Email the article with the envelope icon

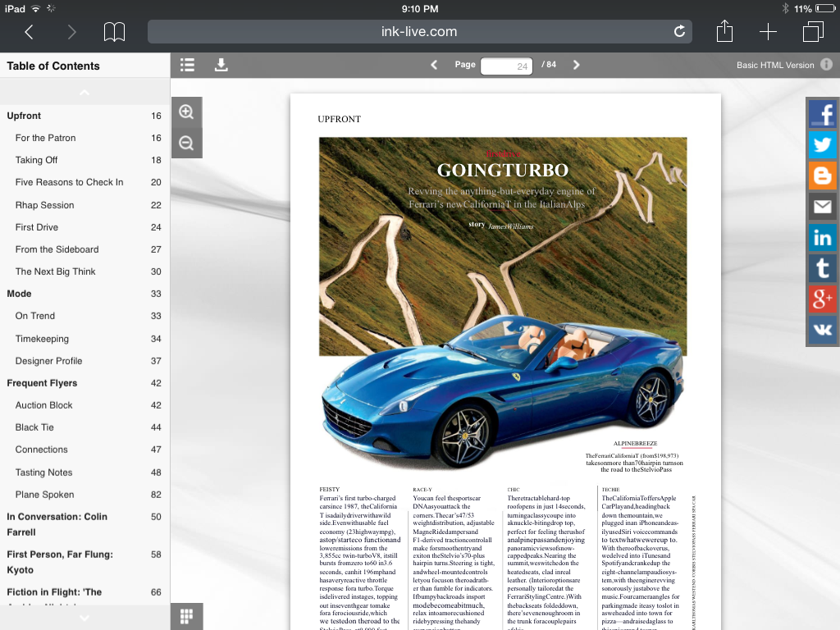pos(822,207)
